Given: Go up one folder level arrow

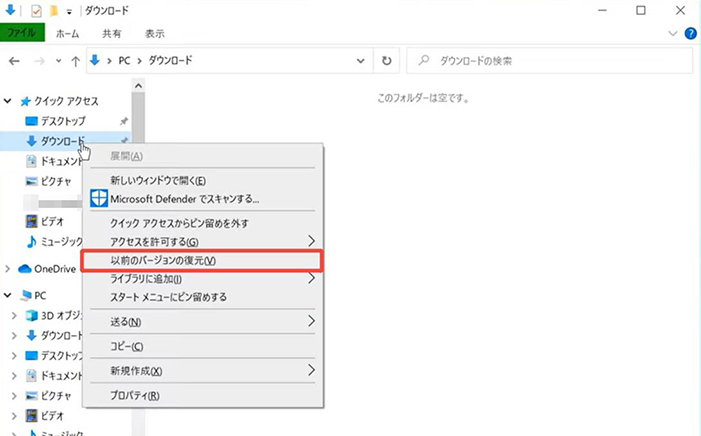Looking at the screenshot, I should [76, 61].
